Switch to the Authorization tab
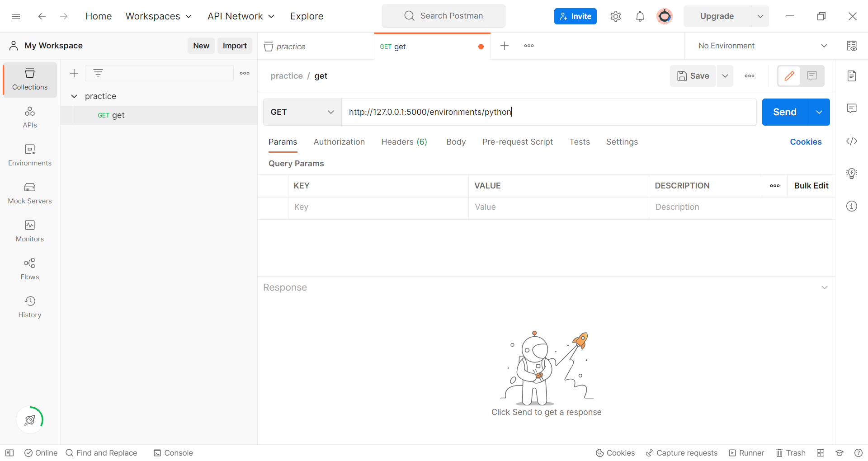Image resolution: width=868 pixels, height=461 pixels. (x=339, y=142)
